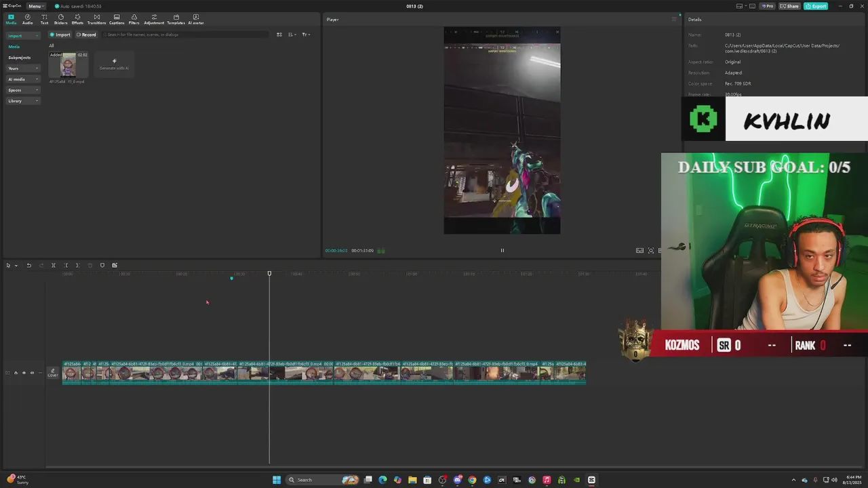Click the playhead handle on timeline ruler
The width and height of the screenshot is (868, 488).
269,273
